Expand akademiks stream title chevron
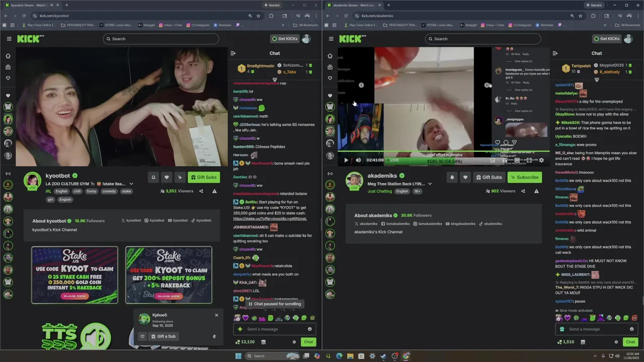This screenshot has height=362, width=644. click(x=430, y=184)
